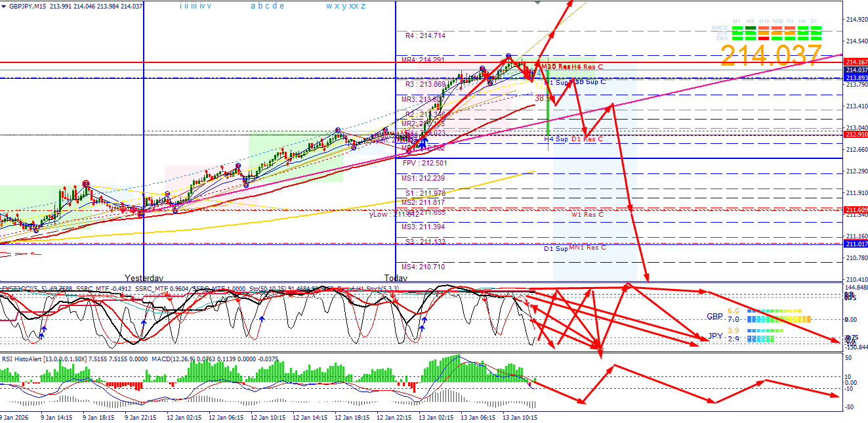Click the MS3: 211.394 pivot label
Screen dimensions: 868x423
click(424, 227)
